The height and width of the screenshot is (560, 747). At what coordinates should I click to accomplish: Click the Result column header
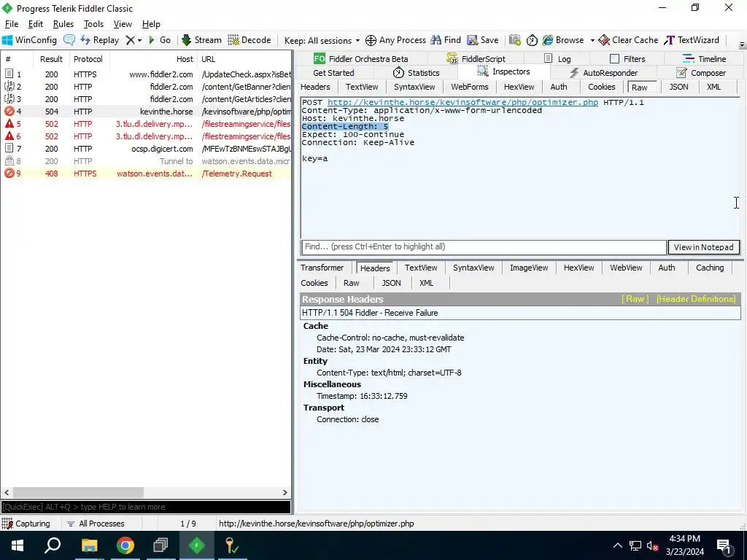click(x=52, y=59)
